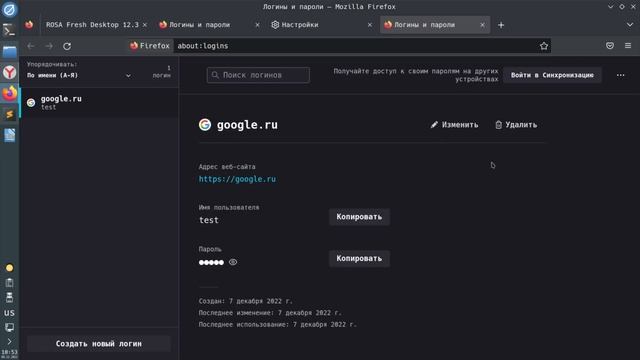Open the Pocket save icon
This screenshot has height=360, width=640.
[610, 46]
